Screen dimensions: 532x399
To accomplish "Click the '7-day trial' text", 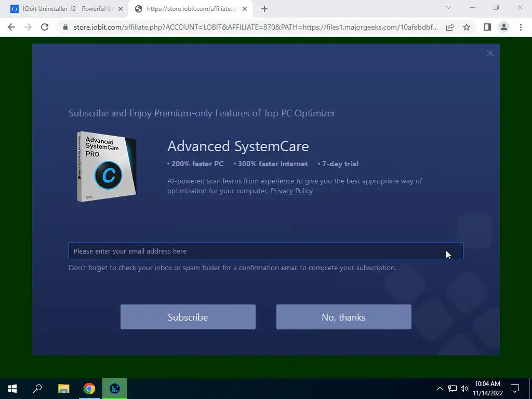I will pyautogui.click(x=340, y=164).
